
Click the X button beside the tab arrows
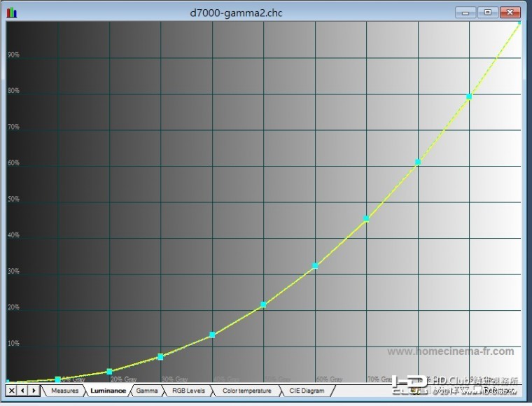(x=11, y=390)
